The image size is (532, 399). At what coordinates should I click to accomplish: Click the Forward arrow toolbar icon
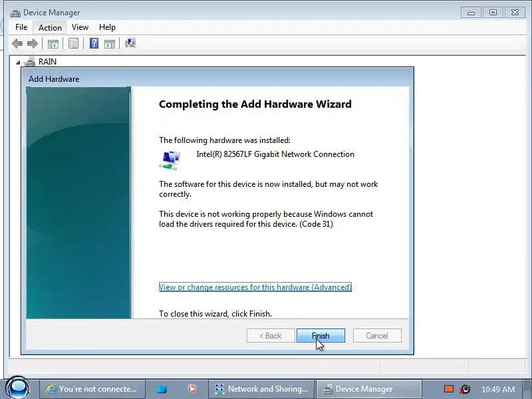coord(33,43)
